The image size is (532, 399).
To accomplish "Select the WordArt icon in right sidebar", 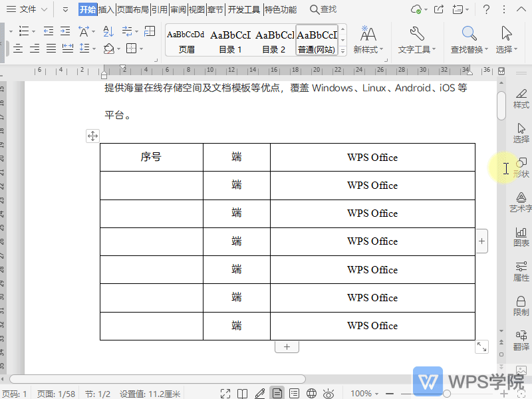I will tap(521, 201).
